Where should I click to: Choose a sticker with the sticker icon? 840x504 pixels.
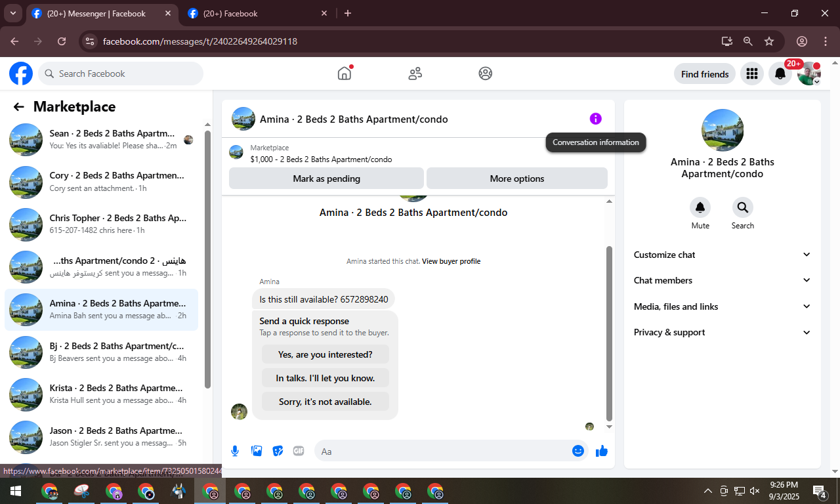click(x=278, y=451)
